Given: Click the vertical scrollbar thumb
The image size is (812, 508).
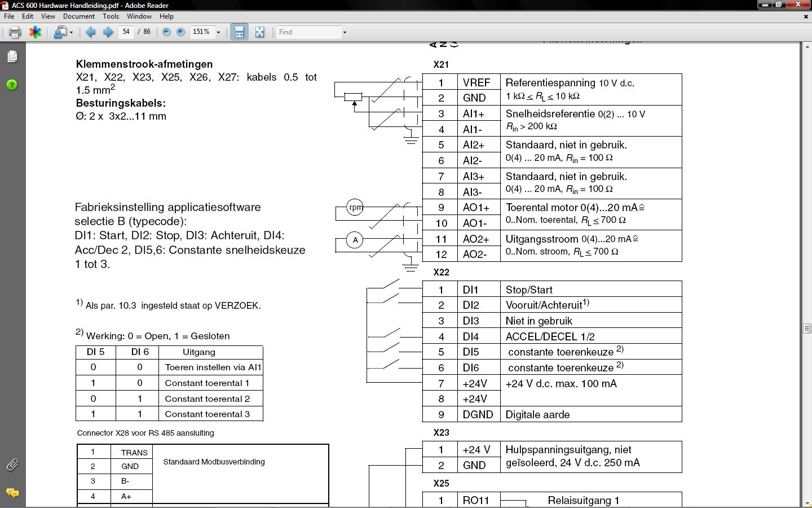Looking at the screenshot, I should (x=807, y=328).
